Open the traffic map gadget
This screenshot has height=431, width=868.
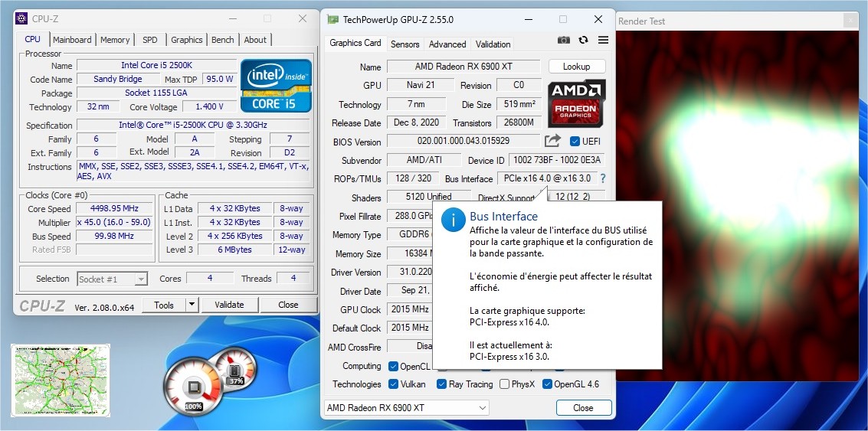click(x=61, y=380)
